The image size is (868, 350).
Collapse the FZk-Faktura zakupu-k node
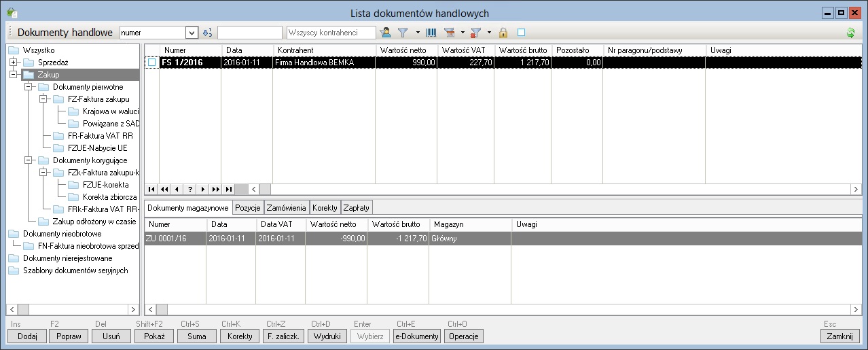click(43, 173)
